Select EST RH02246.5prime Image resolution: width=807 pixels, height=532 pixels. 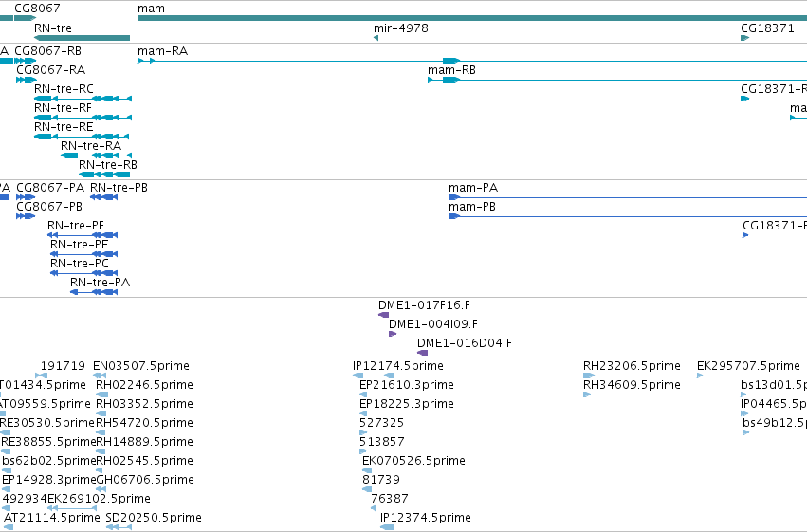tap(145, 385)
